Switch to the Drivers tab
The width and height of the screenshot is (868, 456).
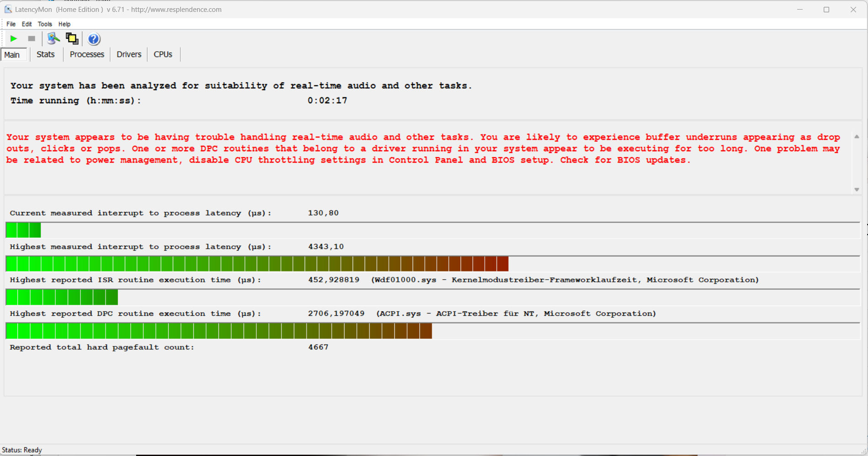(x=129, y=54)
